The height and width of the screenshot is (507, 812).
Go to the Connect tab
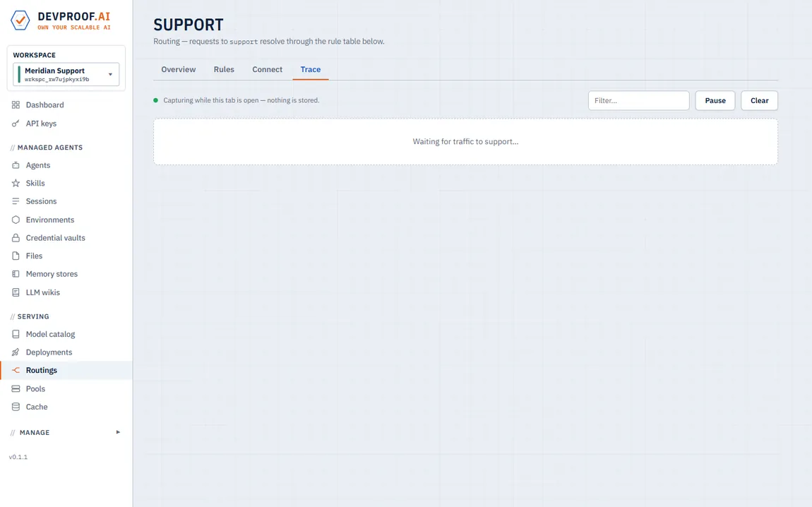(x=267, y=69)
